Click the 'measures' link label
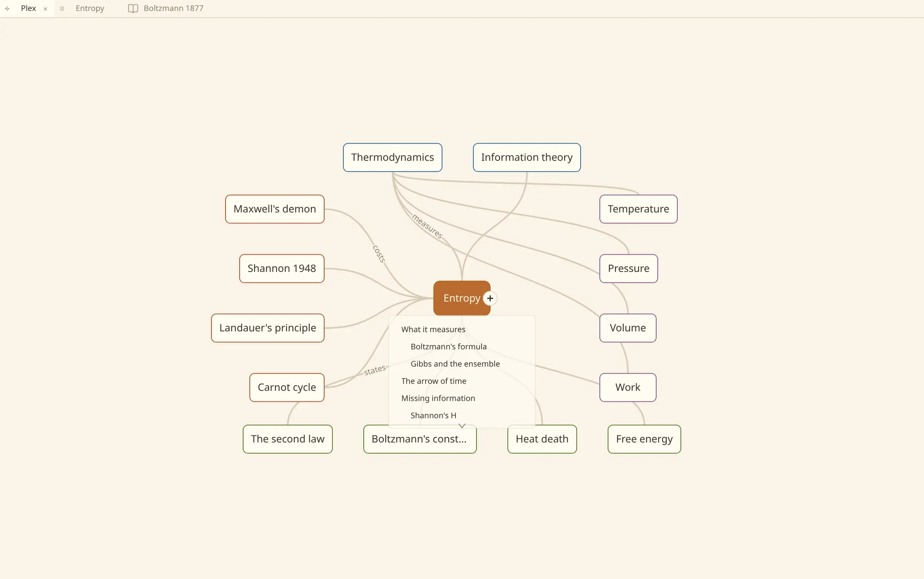This screenshot has width=924, height=579. [427, 226]
